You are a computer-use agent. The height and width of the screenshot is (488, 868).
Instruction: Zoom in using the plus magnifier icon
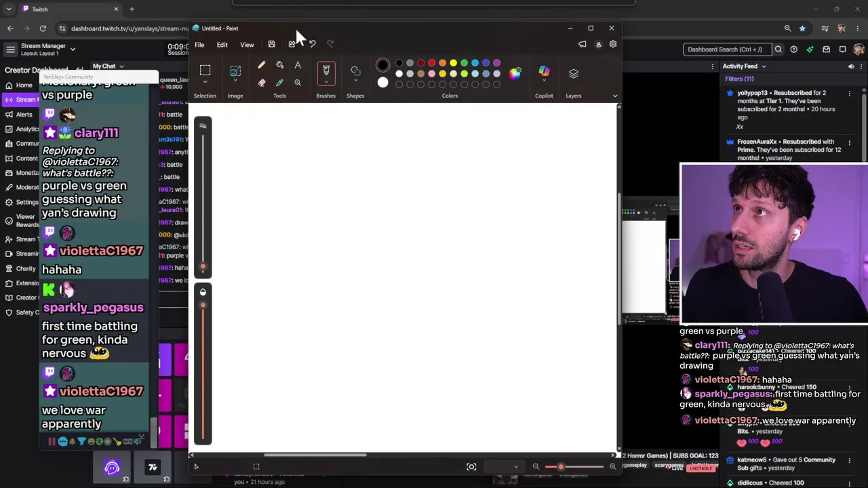[x=612, y=467]
